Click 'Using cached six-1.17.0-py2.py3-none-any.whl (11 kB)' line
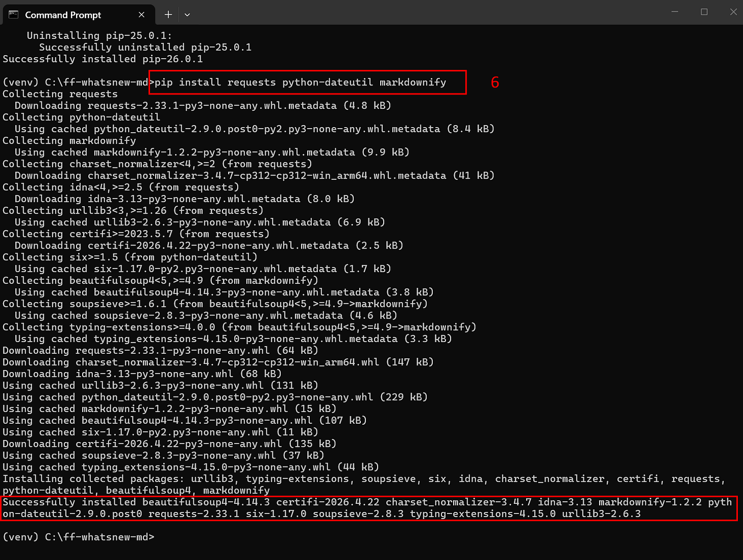Image resolution: width=743 pixels, height=560 pixels. (x=160, y=432)
